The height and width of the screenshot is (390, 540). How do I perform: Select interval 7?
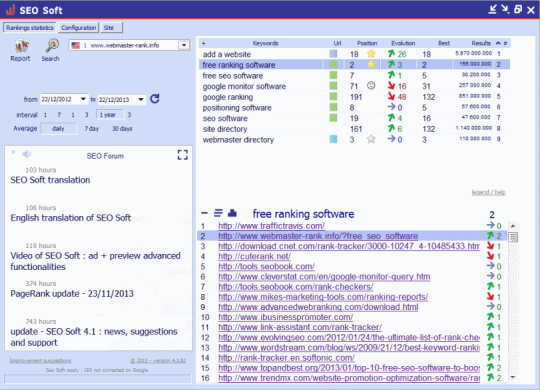click(x=59, y=115)
